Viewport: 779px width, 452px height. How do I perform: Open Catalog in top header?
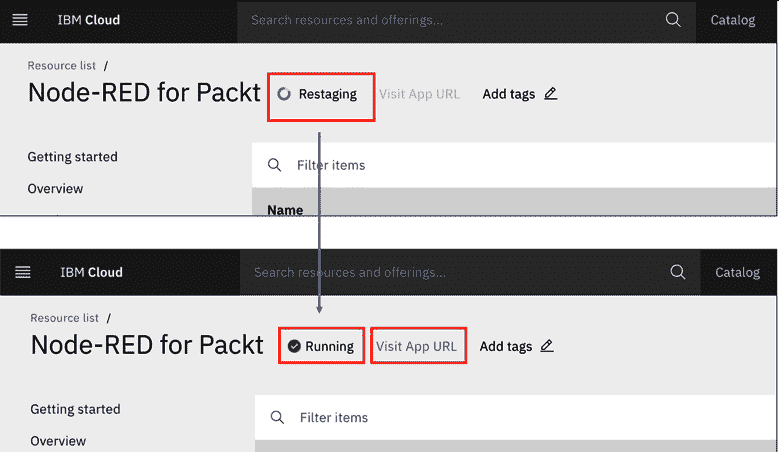[733, 20]
